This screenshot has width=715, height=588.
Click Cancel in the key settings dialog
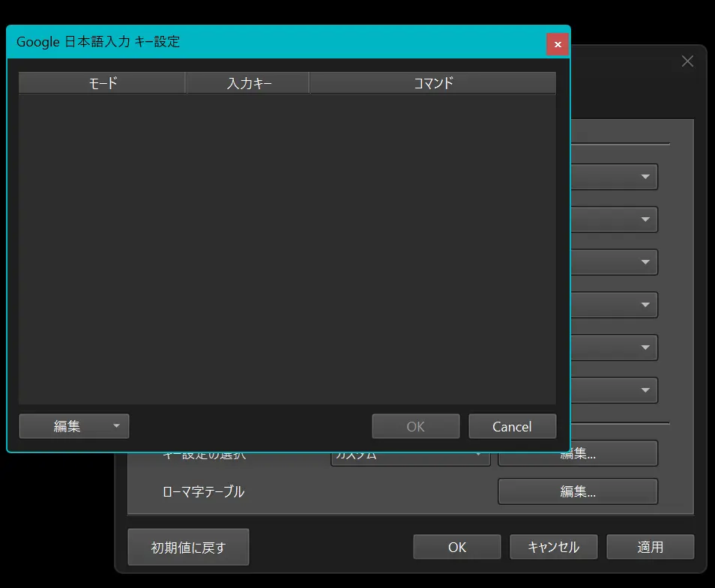[512, 426]
